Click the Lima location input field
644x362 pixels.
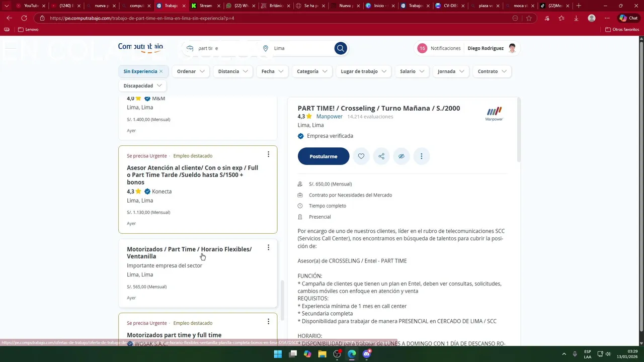click(x=302, y=48)
